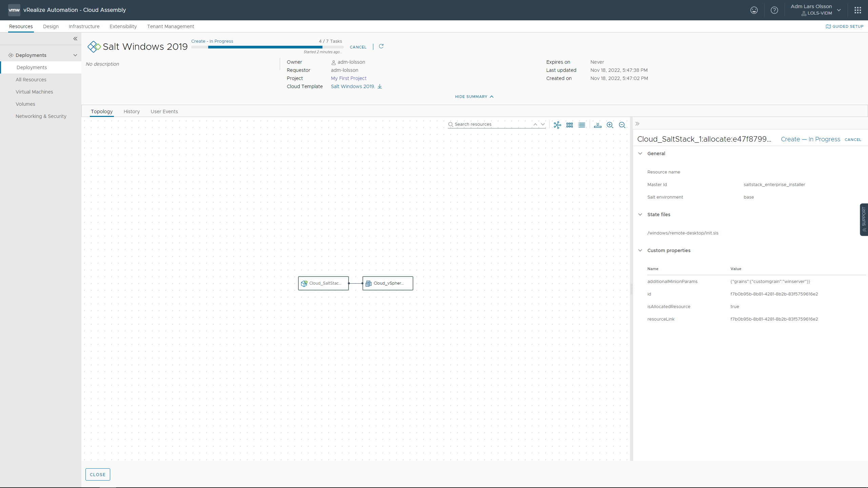Go to next search result arrow

pos(543,124)
